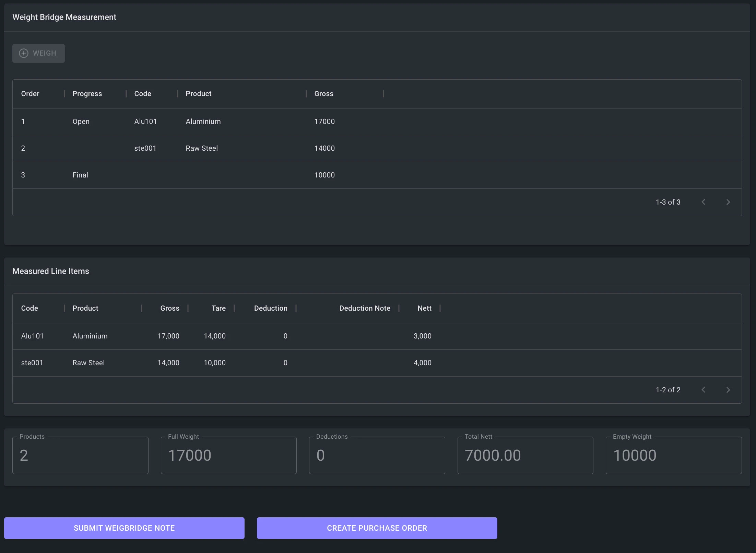
Task: Previous page arrow in Measured Line Items
Action: (x=704, y=390)
